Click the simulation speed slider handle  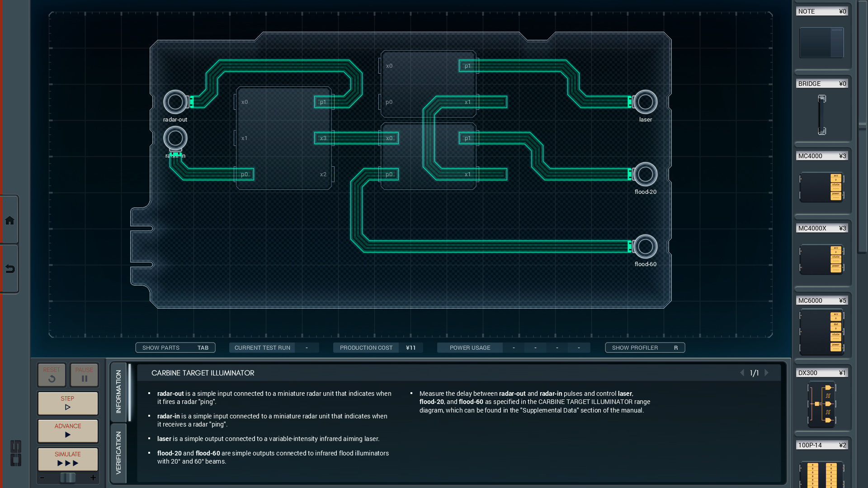tap(68, 478)
